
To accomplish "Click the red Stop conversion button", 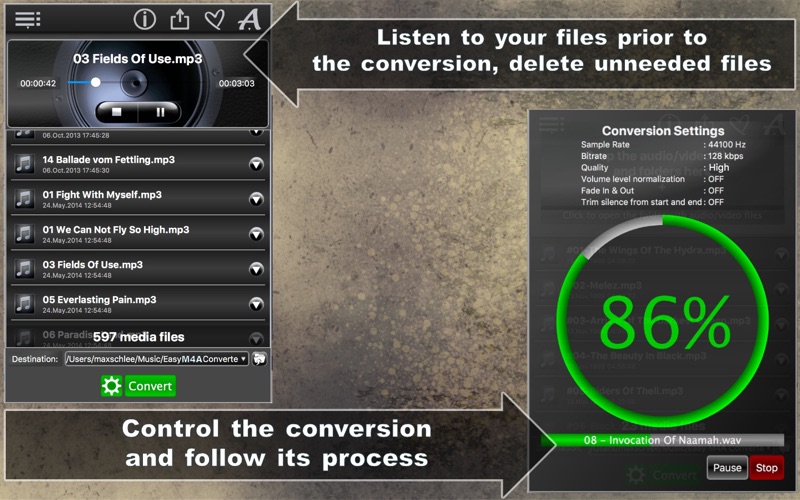I will click(x=766, y=467).
